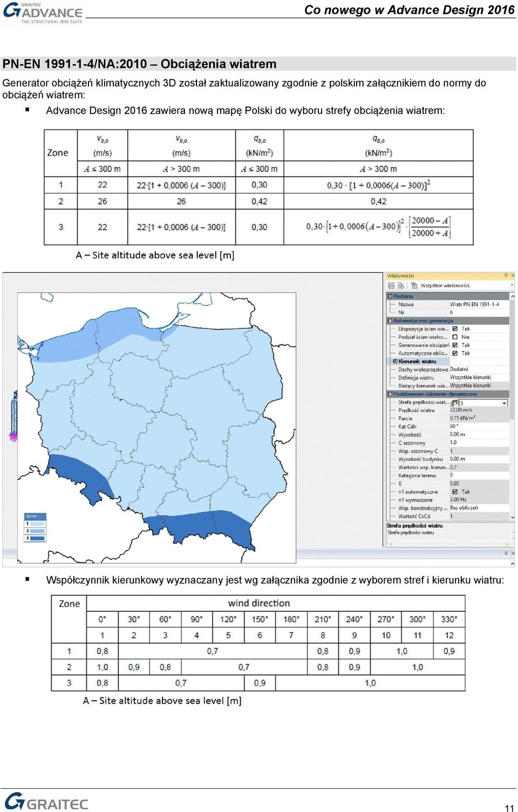Open the Wszystkie właściwości filter dropdown
This screenshot has height=812, width=518.
(x=512, y=285)
